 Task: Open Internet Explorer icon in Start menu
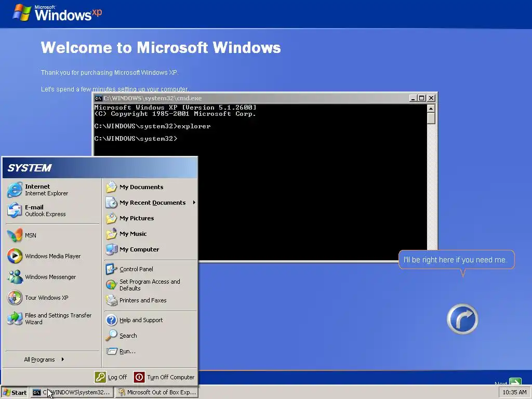click(15, 190)
